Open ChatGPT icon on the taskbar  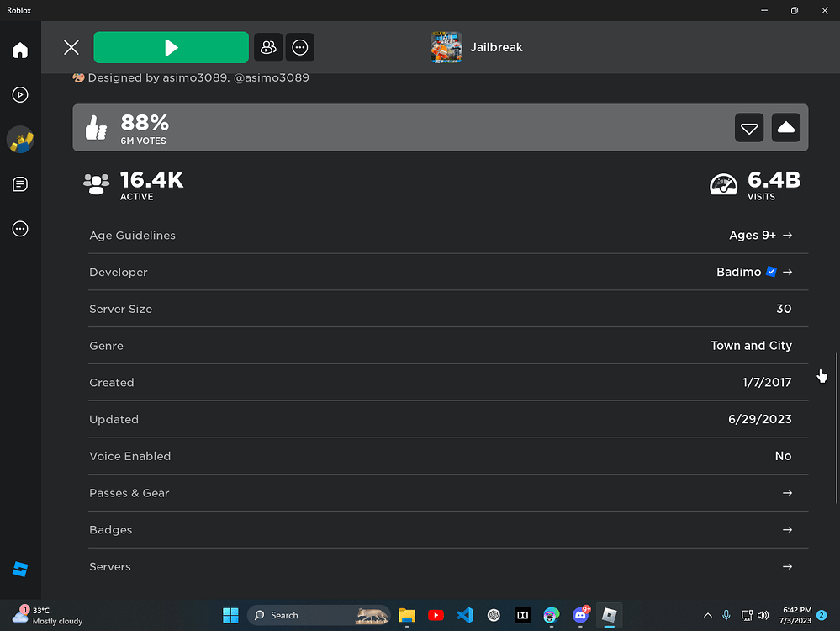494,616
